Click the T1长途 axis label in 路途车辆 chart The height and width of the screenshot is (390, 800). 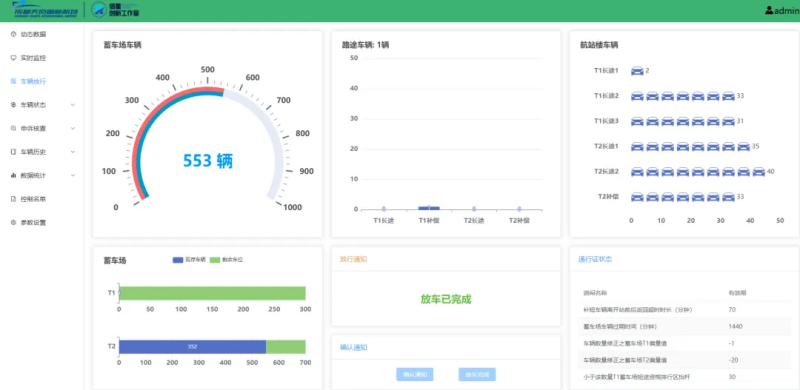tap(384, 221)
